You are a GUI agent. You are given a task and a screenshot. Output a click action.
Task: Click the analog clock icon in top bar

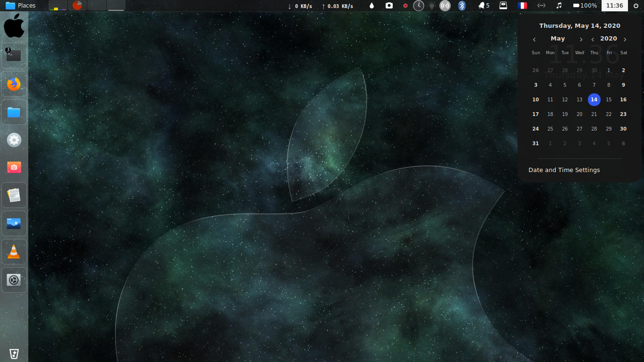point(419,6)
